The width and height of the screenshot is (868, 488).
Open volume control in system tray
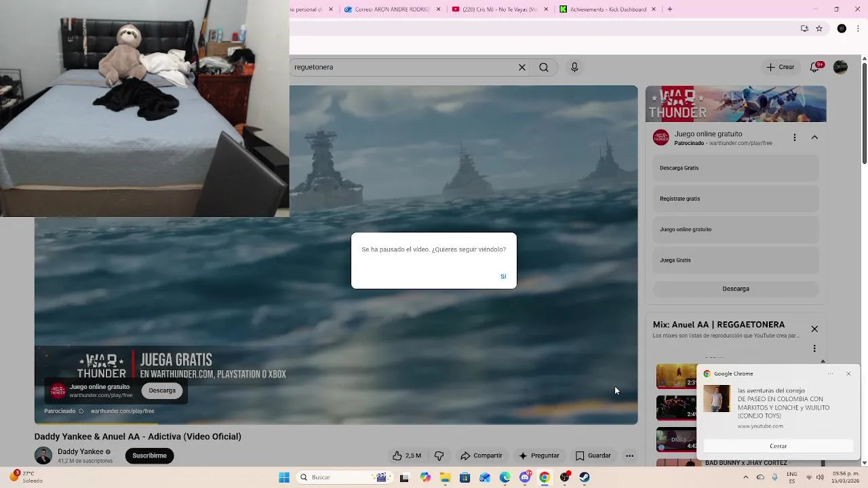click(821, 478)
